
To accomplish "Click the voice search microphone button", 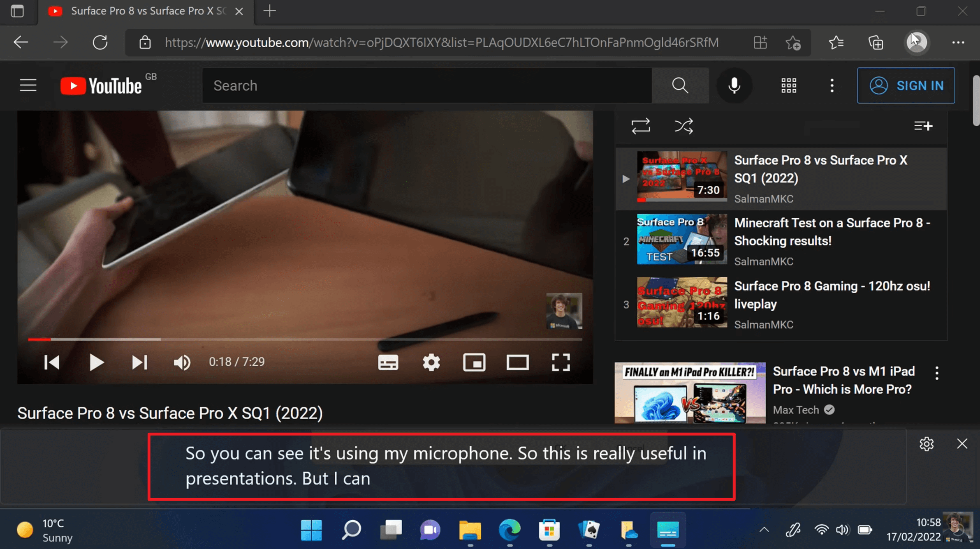I will pyautogui.click(x=734, y=85).
